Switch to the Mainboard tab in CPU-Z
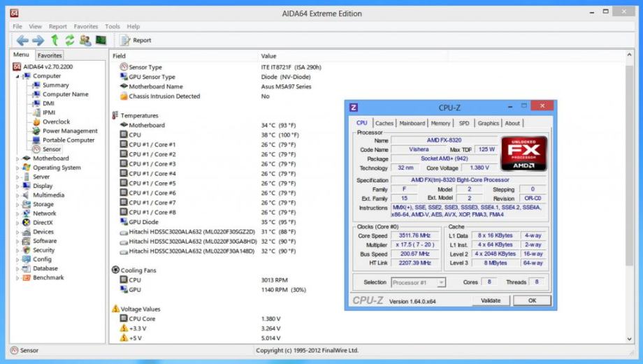The image size is (643, 364). (x=412, y=123)
